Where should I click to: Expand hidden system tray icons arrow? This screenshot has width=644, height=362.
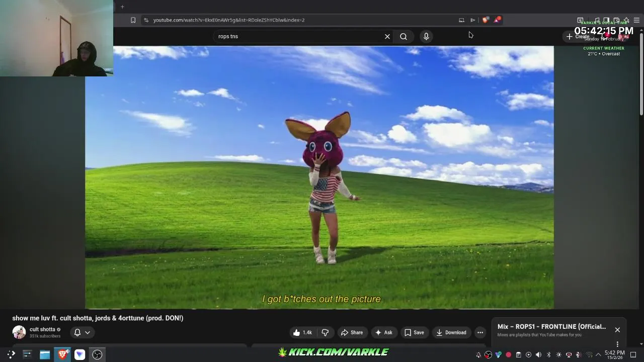click(598, 355)
